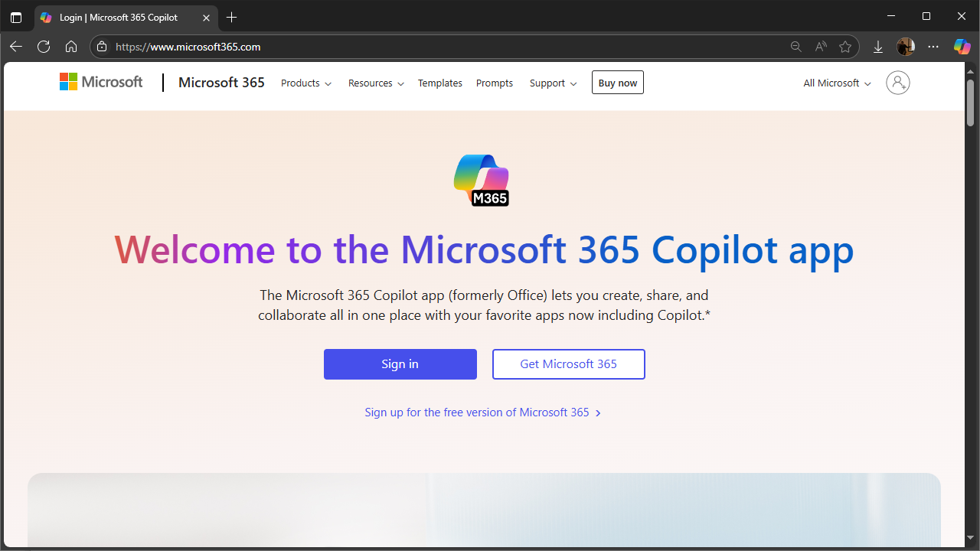The height and width of the screenshot is (551, 980).
Task: Refresh the page with the reload icon
Action: [x=44, y=47]
